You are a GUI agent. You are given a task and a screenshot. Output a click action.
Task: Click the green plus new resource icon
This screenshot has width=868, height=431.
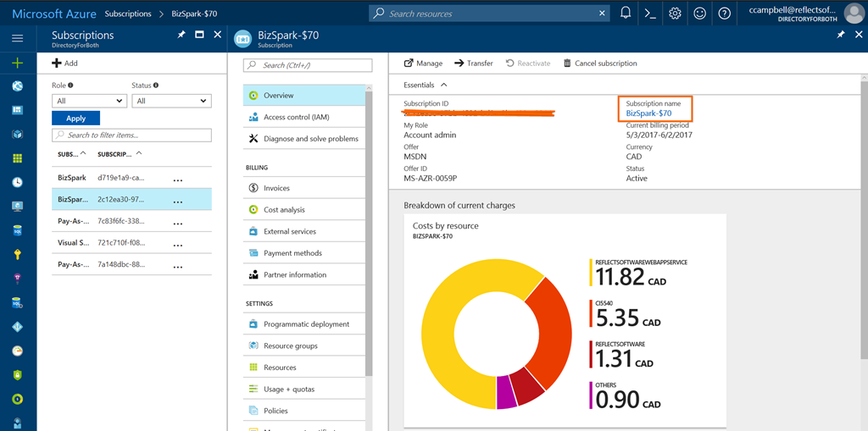tap(18, 64)
